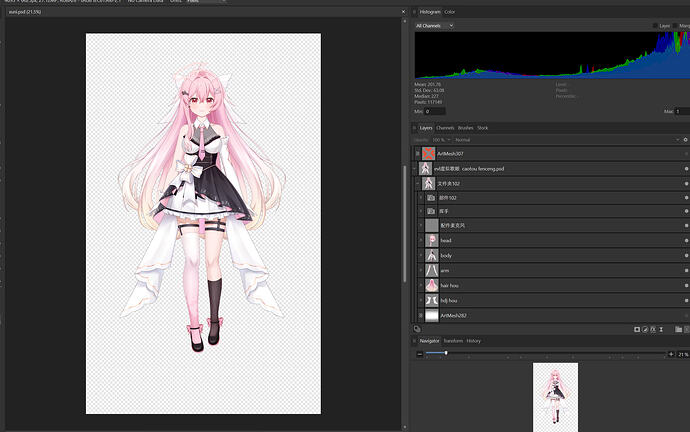690x432 pixels.
Task: Toggle visibility of the body layer
Action: [686, 256]
